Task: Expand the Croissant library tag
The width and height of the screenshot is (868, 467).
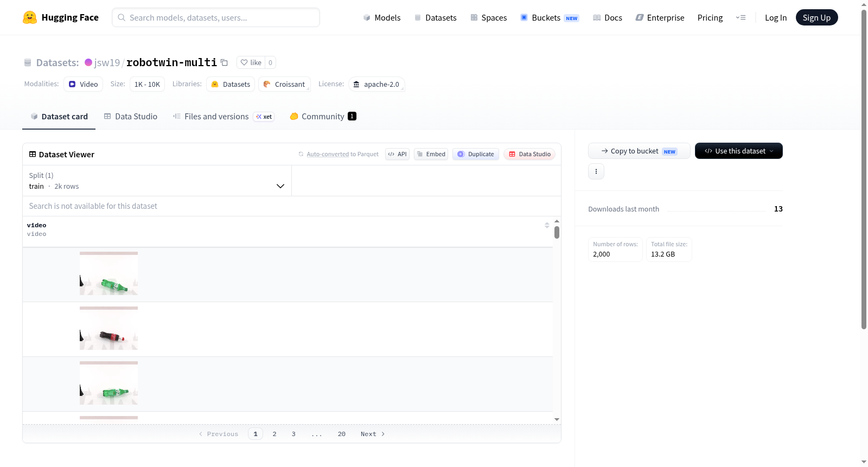Action: point(284,84)
